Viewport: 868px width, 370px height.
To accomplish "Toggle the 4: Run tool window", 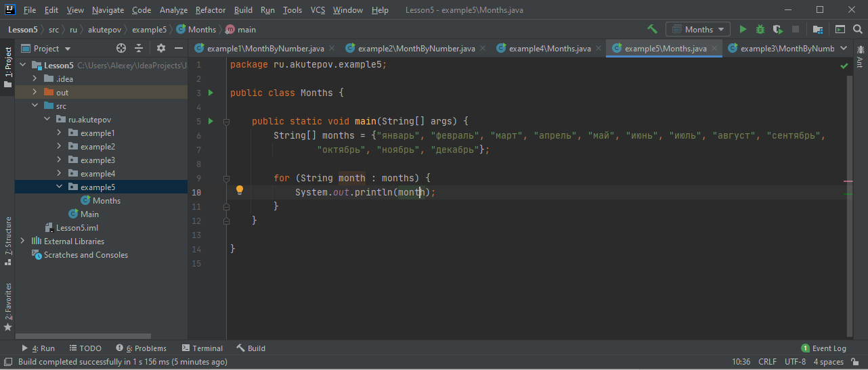I will pos(38,348).
